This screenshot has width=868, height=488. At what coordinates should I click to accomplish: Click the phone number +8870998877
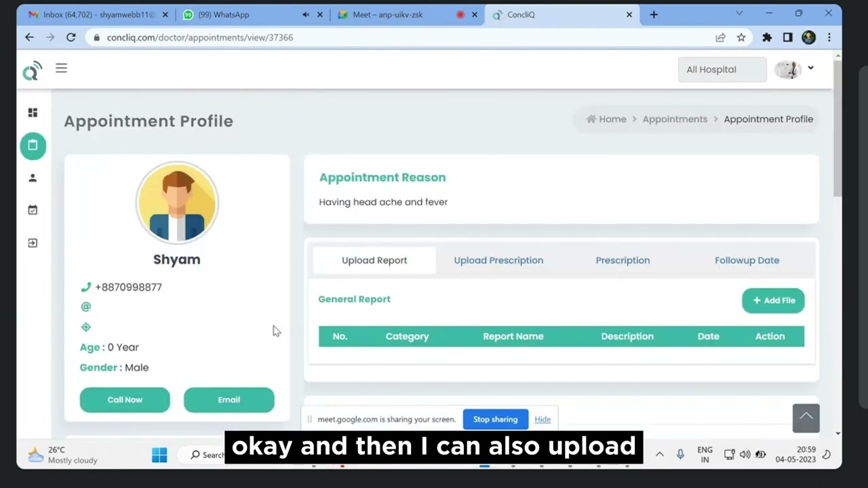tap(129, 287)
